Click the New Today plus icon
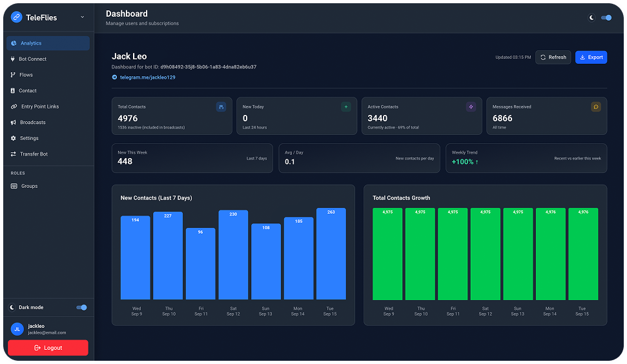This screenshot has height=364, width=627. pos(346,107)
